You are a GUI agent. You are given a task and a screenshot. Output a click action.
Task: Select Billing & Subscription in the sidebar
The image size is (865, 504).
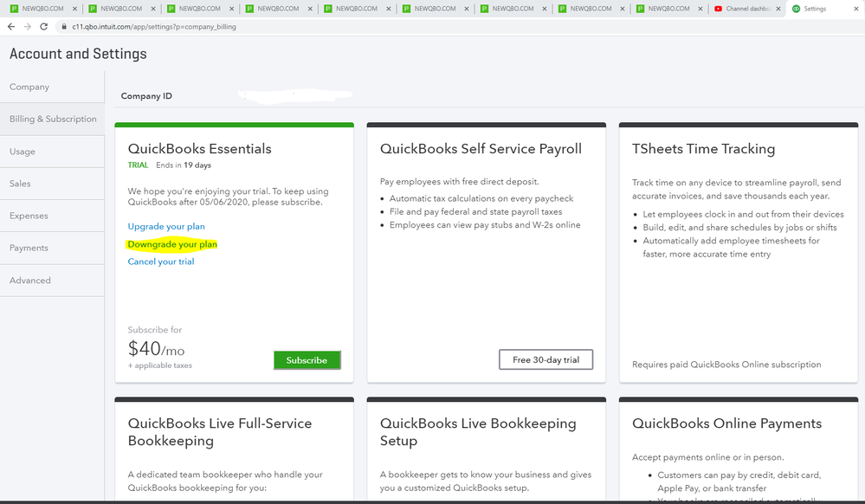52,119
